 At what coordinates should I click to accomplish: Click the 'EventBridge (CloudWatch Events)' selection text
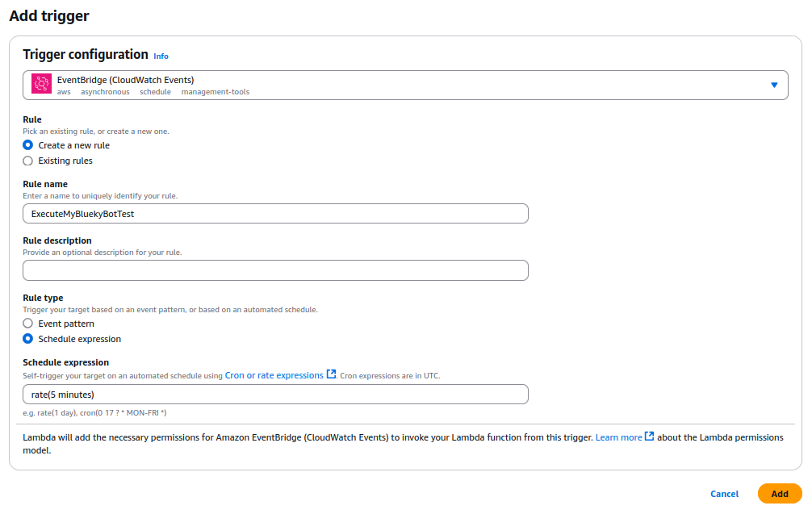pos(125,80)
